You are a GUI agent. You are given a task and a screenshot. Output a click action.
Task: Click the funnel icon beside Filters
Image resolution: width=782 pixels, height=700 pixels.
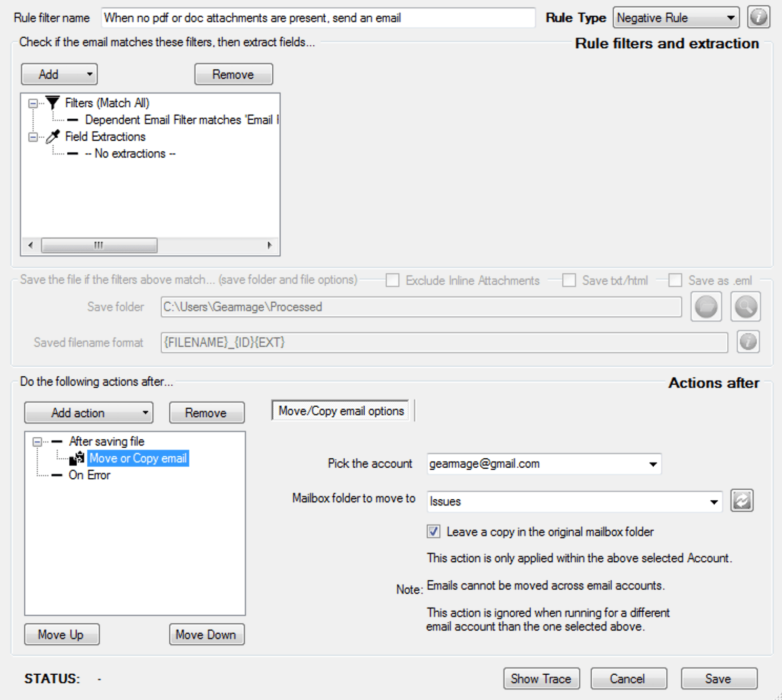click(53, 102)
